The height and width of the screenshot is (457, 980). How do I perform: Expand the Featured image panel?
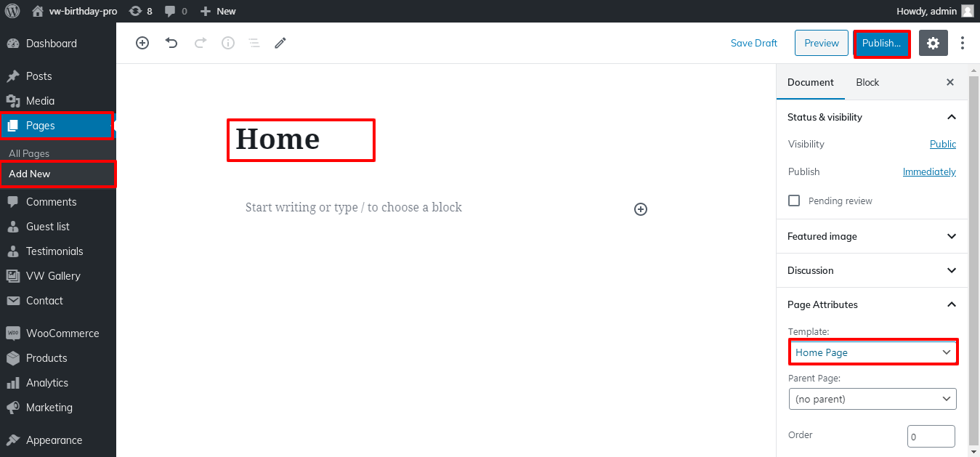872,236
